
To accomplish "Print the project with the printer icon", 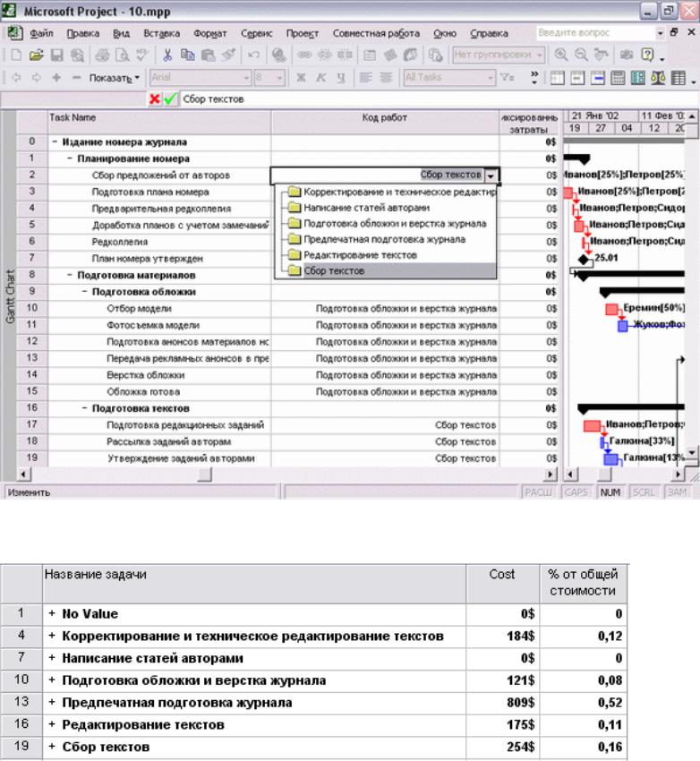I will tap(102, 56).
